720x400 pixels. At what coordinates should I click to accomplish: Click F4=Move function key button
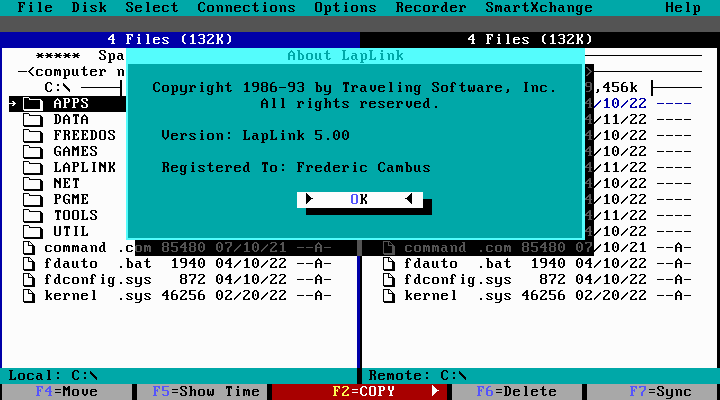67,392
